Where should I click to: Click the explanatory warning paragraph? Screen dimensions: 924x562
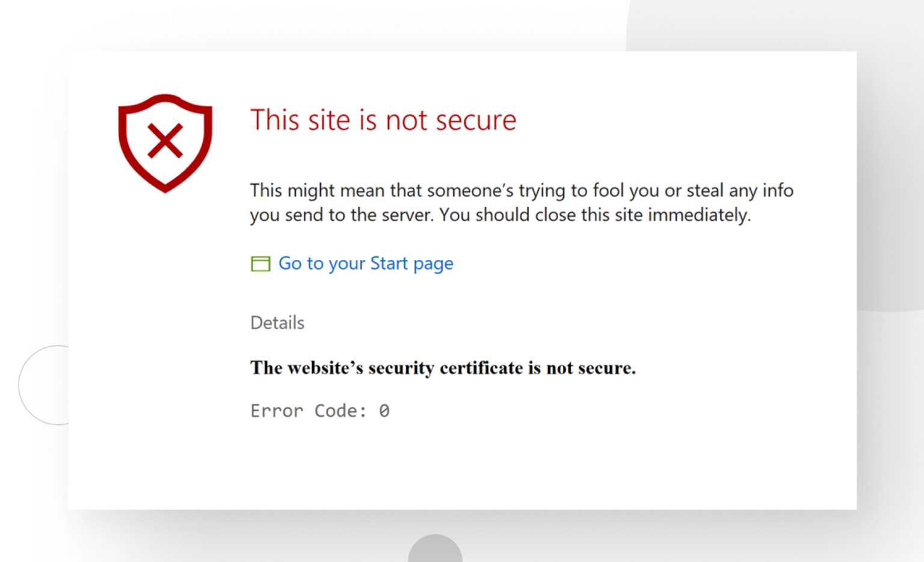[x=521, y=202]
